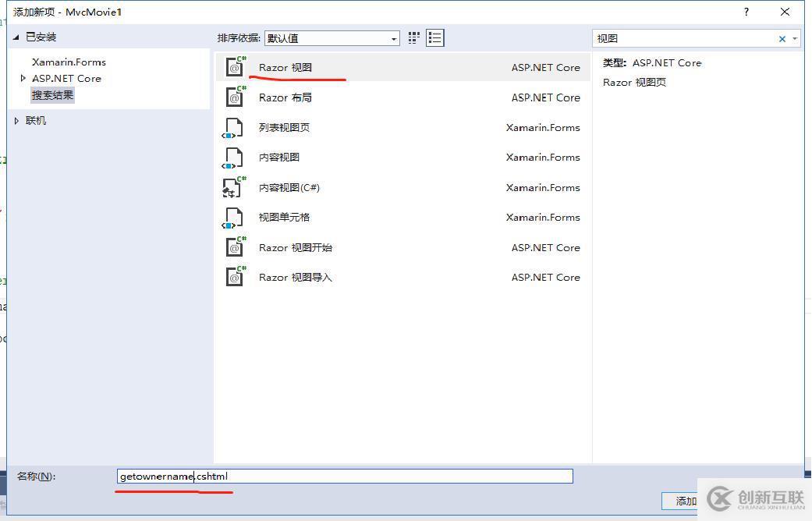The image size is (812, 521).
Task: Expand the ASP.NET Core tree node
Action: 23,78
